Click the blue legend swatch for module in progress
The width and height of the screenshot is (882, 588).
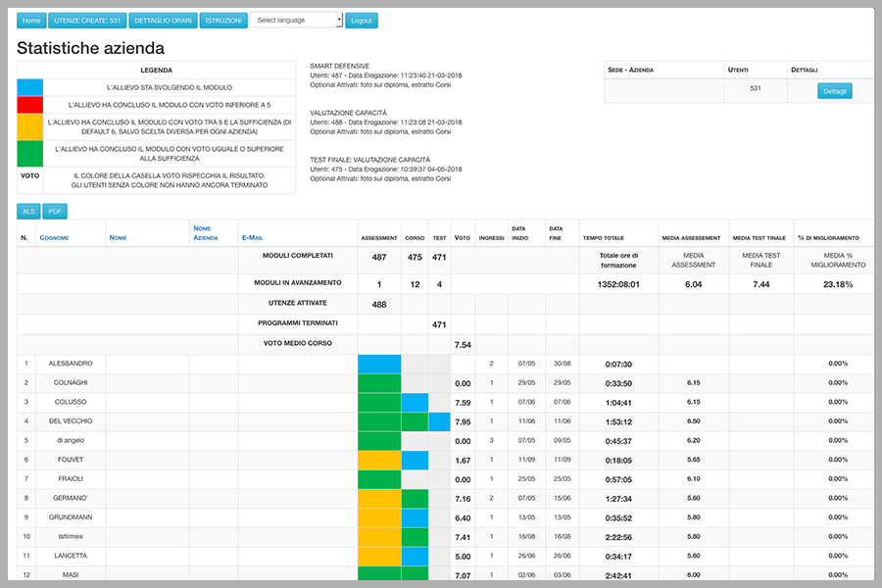pyautogui.click(x=29, y=87)
